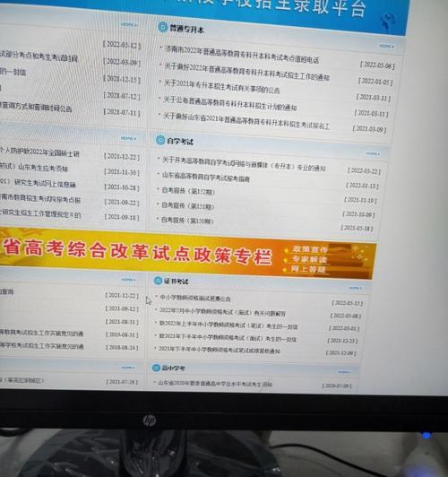Open the link 个人防护致2022年全国硕士研
Image resolution: width=448 pixels, height=477 pixels.
click(39, 152)
